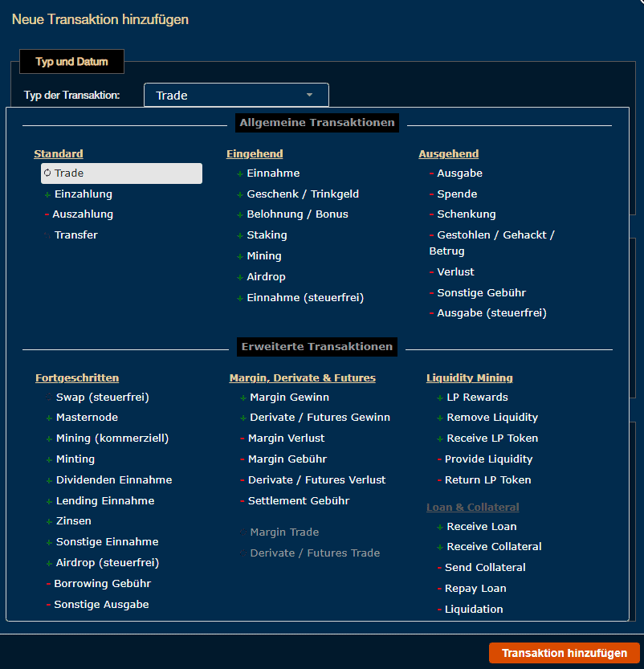
Task: Click the Eingehend category heading
Action: [255, 153]
